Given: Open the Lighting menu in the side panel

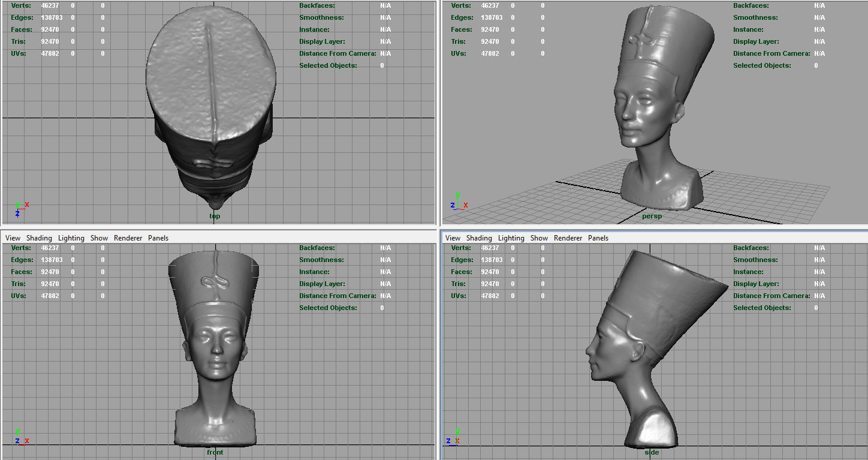Looking at the screenshot, I should (x=511, y=238).
